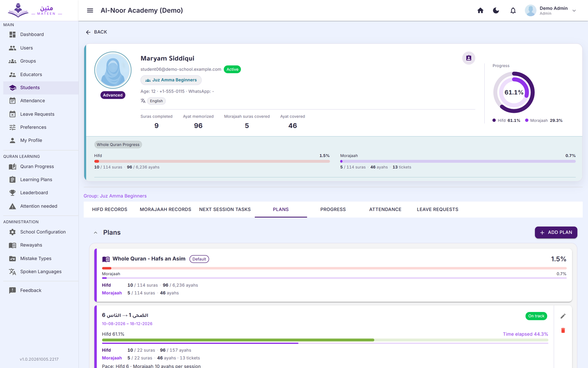Click the Spoken Languages translate icon

click(x=13, y=272)
